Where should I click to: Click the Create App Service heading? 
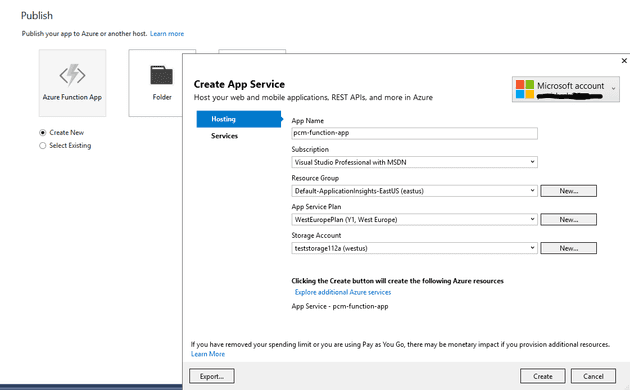coord(239,84)
